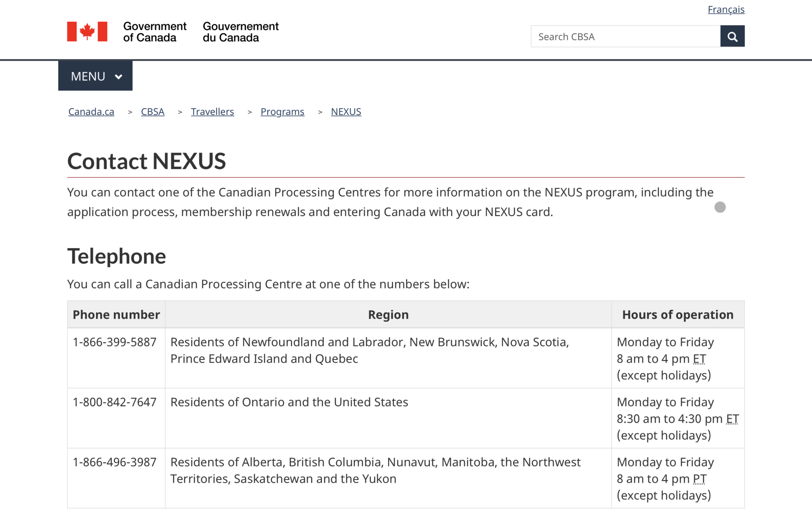
Task: Expand the site navigation menu
Action: point(95,75)
